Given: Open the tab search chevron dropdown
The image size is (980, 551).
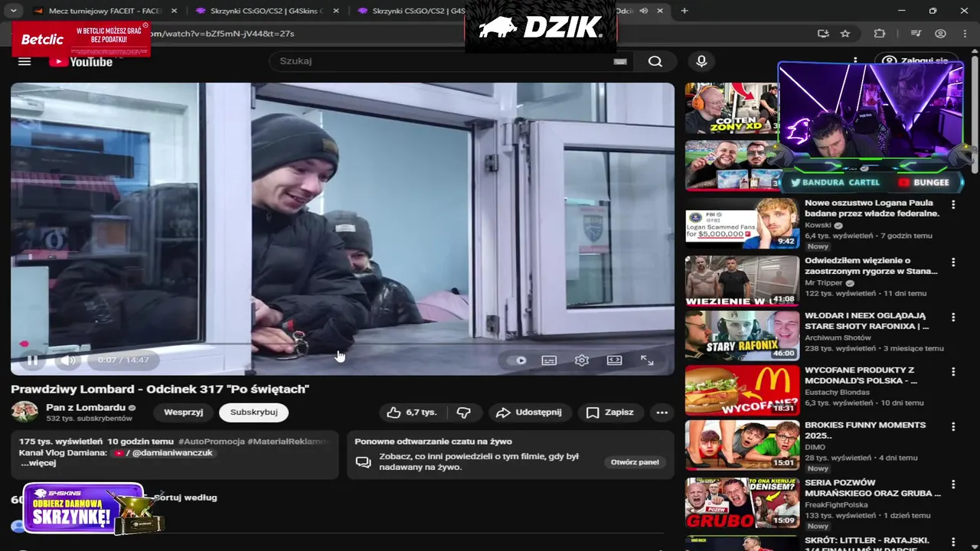Looking at the screenshot, I should pyautogui.click(x=14, y=11).
